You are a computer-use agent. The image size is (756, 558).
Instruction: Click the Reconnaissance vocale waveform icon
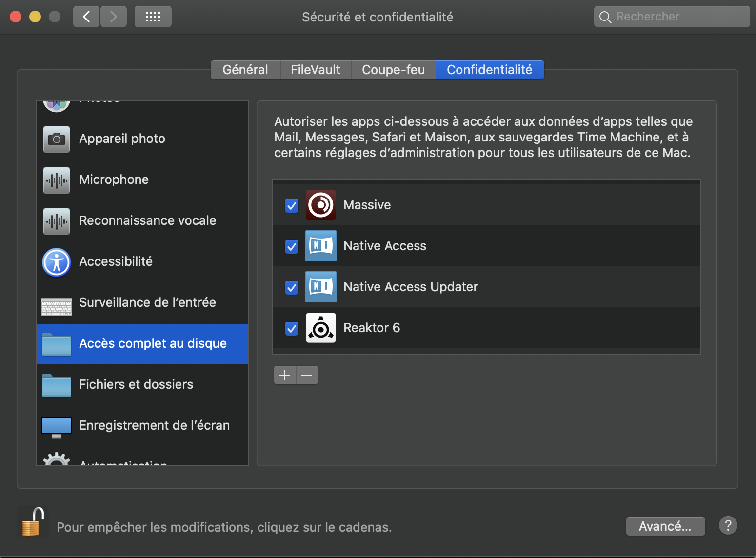point(57,221)
